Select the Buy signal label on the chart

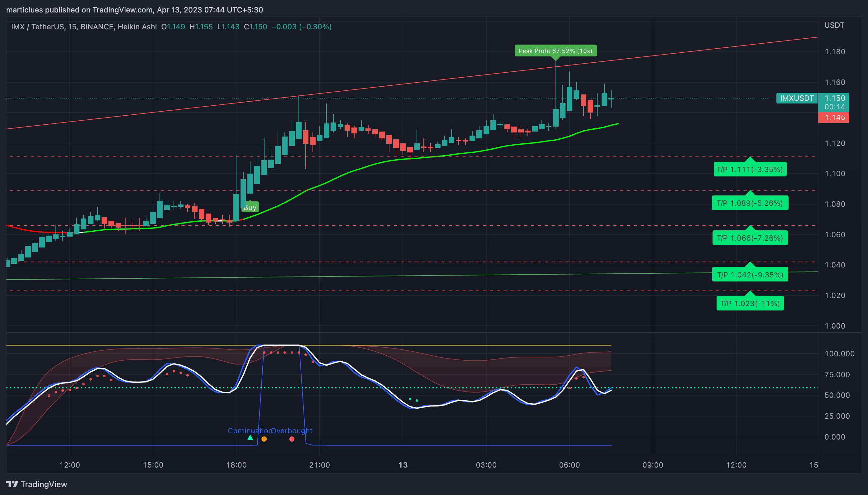(x=250, y=207)
